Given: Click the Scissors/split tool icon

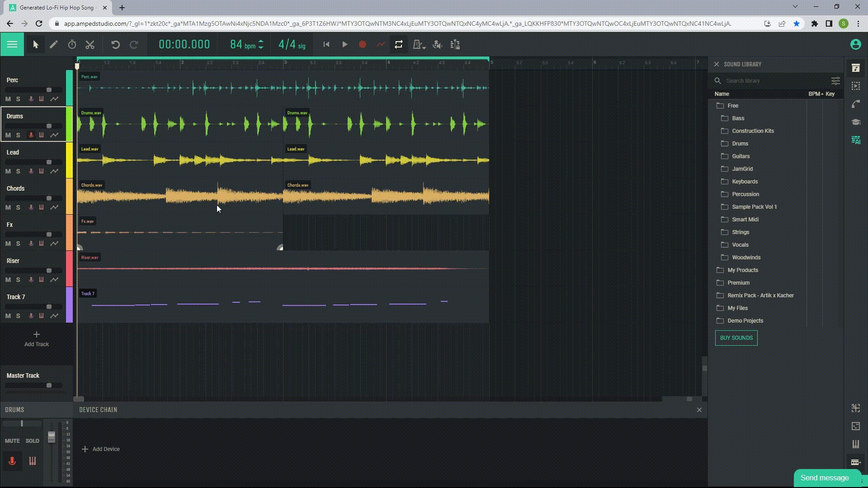Looking at the screenshot, I should click(90, 45).
